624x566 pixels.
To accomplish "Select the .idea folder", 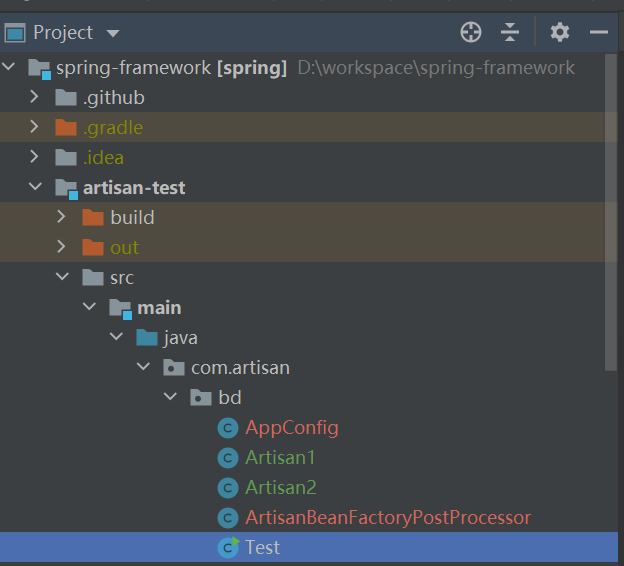I will coord(103,158).
